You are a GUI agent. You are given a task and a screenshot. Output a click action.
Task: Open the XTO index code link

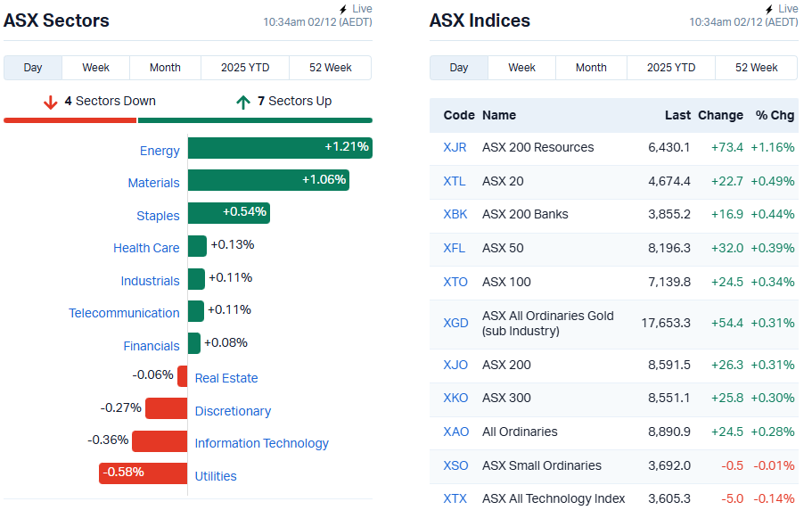[455, 282]
